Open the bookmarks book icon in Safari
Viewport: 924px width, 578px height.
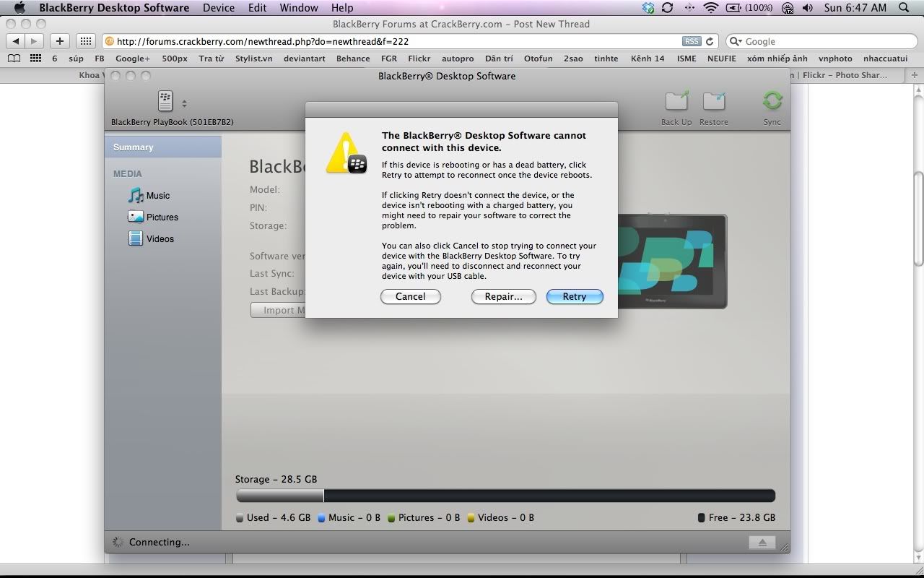[14, 59]
